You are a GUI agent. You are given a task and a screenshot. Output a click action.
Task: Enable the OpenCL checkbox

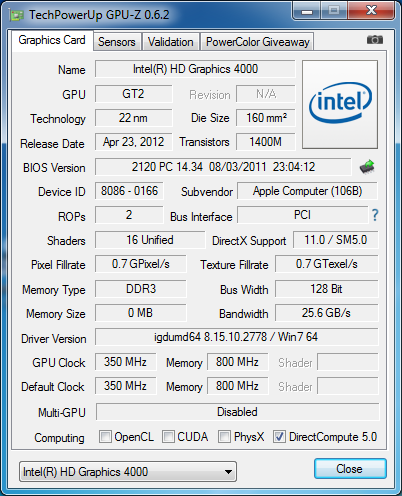pyautogui.click(x=105, y=436)
